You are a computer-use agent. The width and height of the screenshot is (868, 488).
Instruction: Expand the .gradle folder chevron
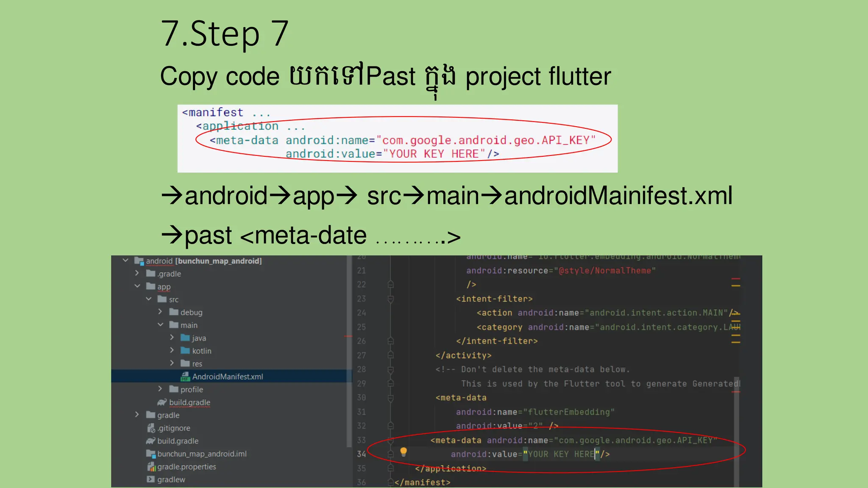(x=137, y=273)
